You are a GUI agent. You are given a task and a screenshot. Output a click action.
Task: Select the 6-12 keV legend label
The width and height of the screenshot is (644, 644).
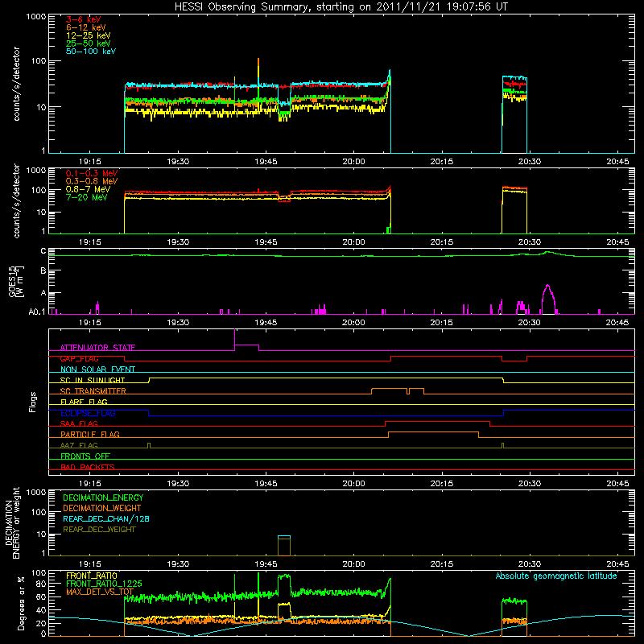(86, 27)
